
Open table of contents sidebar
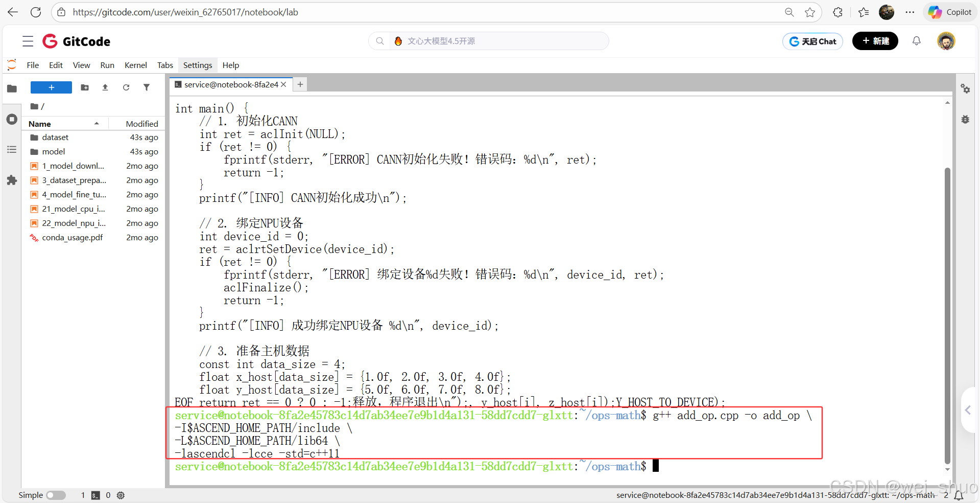[x=12, y=149]
